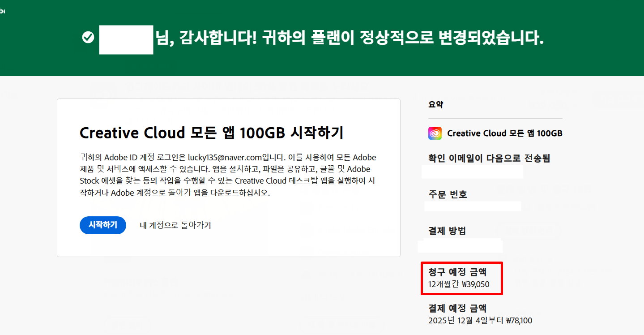Screen dimensions: 644x335
Task: Click the banner message 귀하의 플랜이 정상적으로 변경되었습니다
Action: pyautogui.click(x=403, y=38)
